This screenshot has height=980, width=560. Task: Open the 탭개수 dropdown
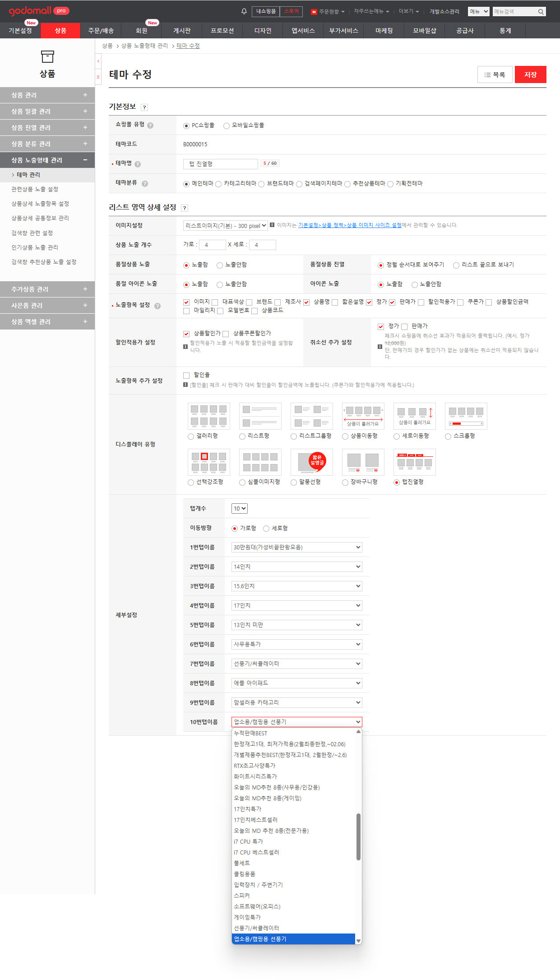tap(240, 509)
